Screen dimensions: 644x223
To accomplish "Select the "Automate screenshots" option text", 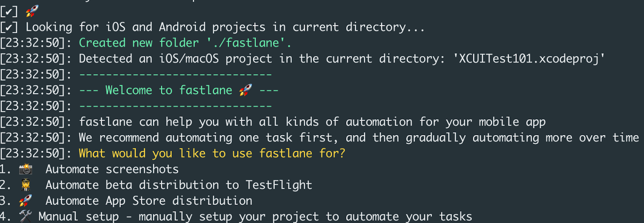I will pos(112,169).
